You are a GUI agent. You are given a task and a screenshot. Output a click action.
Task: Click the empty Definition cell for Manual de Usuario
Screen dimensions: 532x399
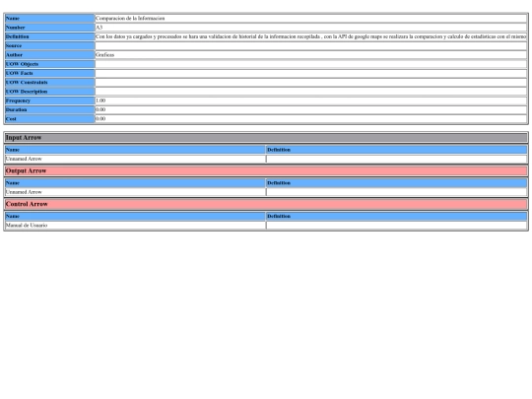[397, 226]
